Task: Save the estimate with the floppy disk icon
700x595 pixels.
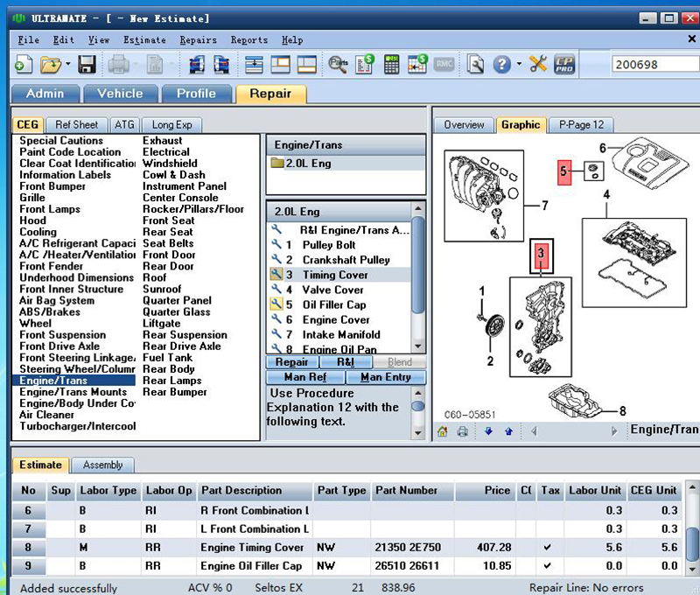Action: click(x=87, y=65)
